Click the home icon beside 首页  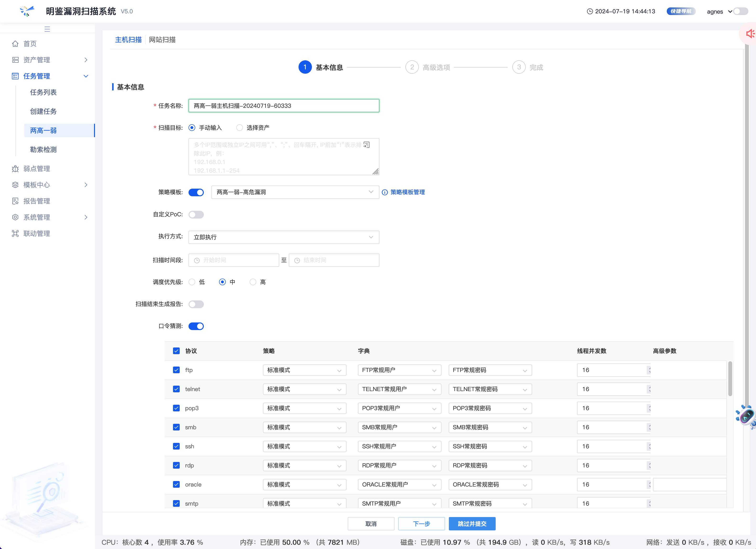coord(15,44)
